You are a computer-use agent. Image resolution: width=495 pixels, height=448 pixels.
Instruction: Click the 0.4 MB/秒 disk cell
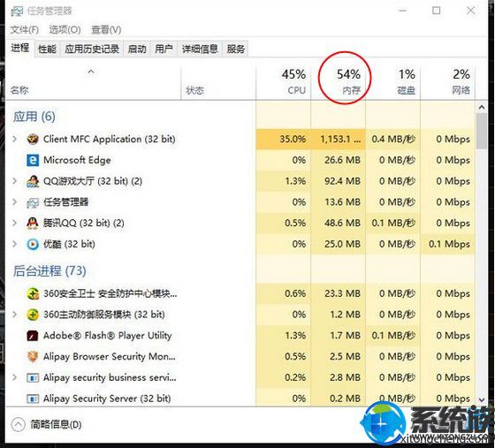[393, 139]
